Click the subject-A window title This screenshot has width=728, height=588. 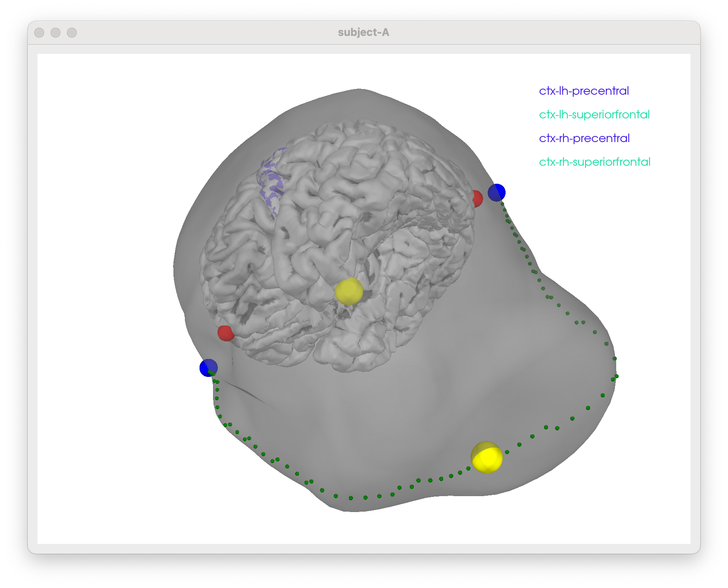pyautogui.click(x=363, y=33)
